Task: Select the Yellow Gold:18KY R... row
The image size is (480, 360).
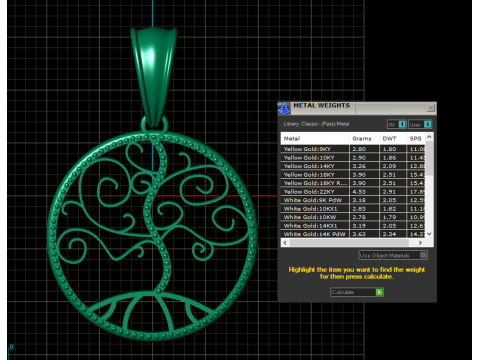Action: (353, 183)
